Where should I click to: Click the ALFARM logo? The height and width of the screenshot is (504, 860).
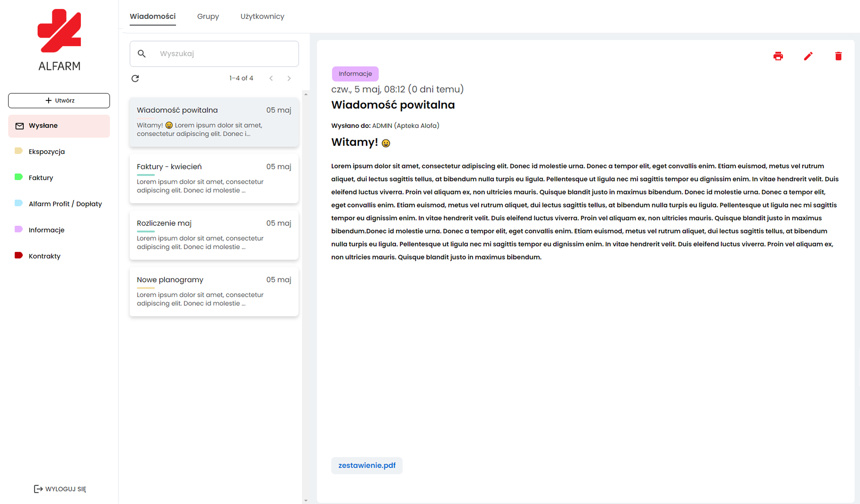(x=59, y=39)
